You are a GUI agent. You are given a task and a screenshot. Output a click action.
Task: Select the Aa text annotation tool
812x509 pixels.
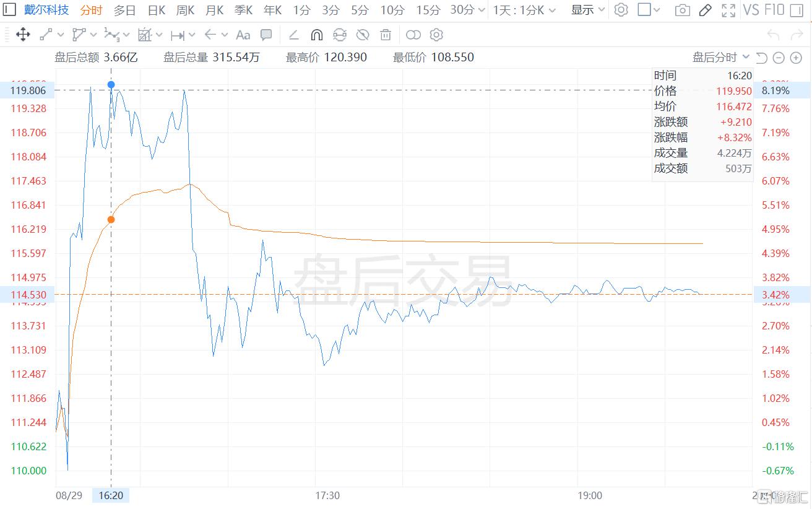coord(243,35)
